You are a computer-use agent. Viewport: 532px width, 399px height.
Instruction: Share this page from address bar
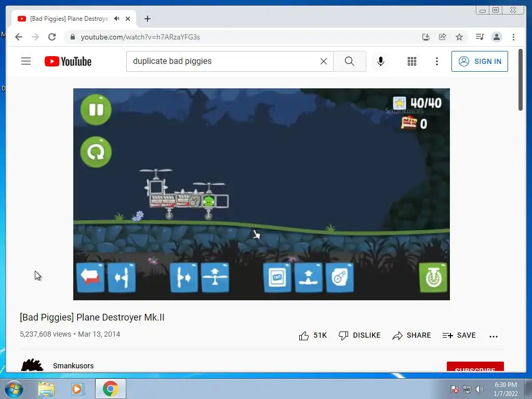pos(443,37)
